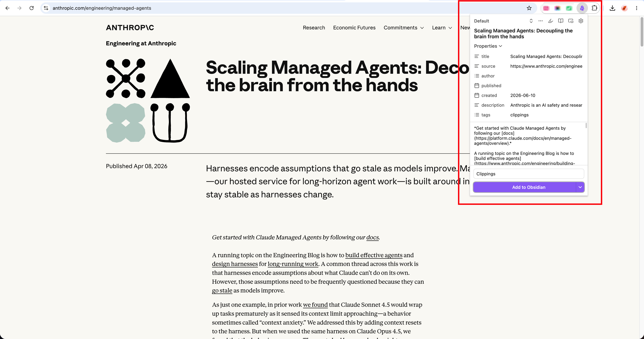This screenshot has height=339, width=644.
Task: Click the dark middle extension icon
Action: coord(558,8)
